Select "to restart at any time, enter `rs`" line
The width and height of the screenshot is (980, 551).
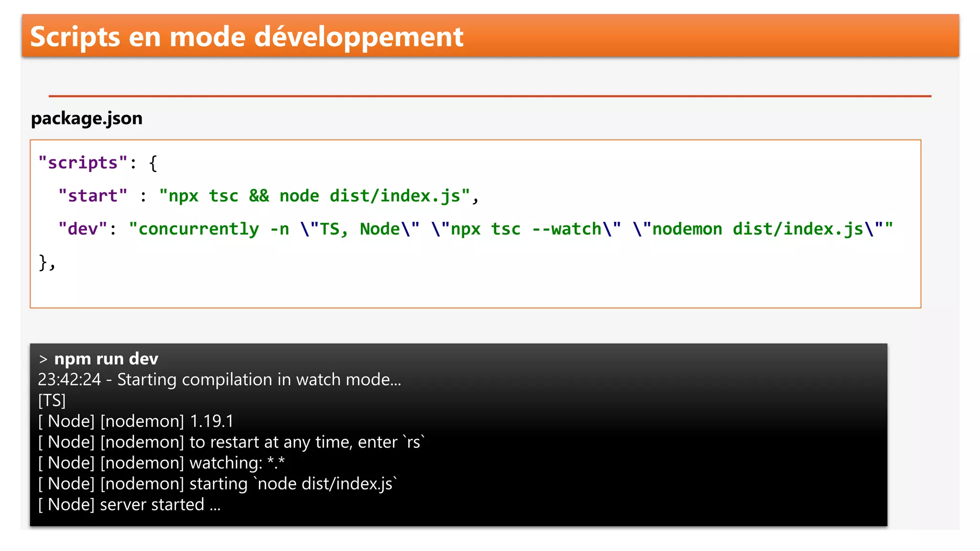click(232, 442)
